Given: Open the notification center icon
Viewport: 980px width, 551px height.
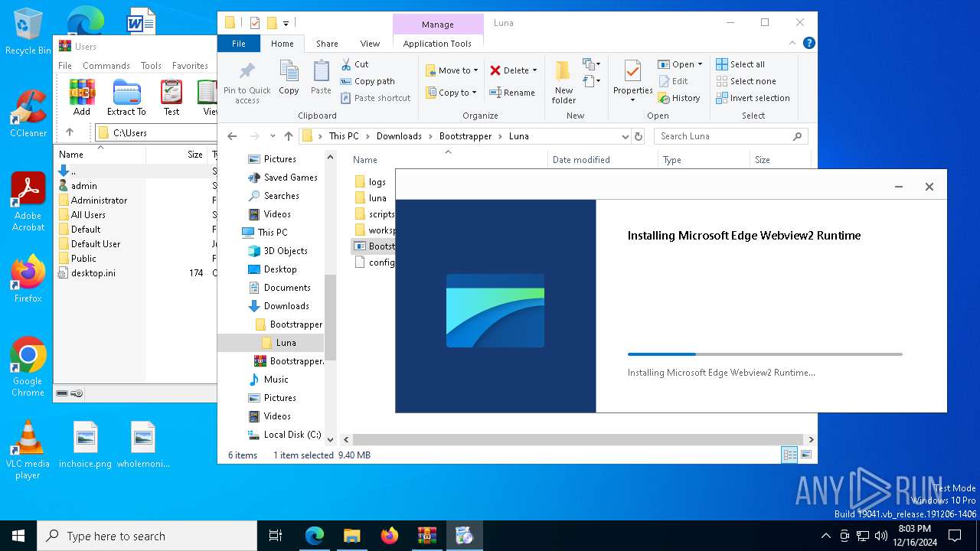Looking at the screenshot, I should tap(955, 536).
